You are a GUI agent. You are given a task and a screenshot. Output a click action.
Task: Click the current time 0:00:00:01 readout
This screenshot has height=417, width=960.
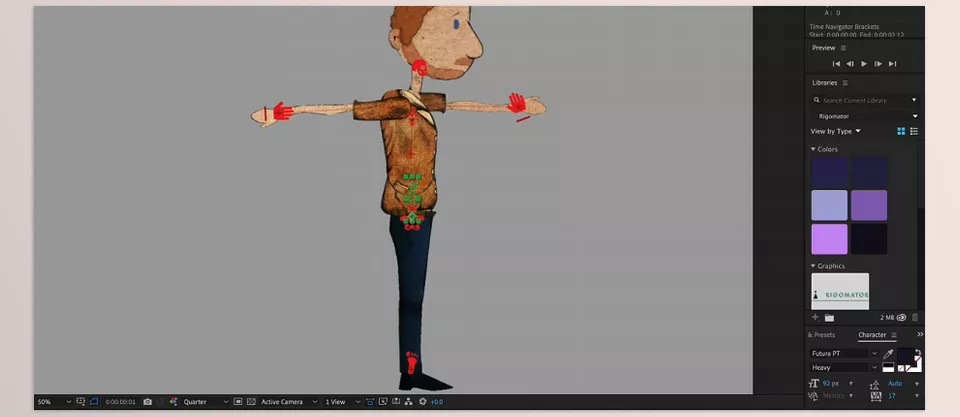(120, 402)
